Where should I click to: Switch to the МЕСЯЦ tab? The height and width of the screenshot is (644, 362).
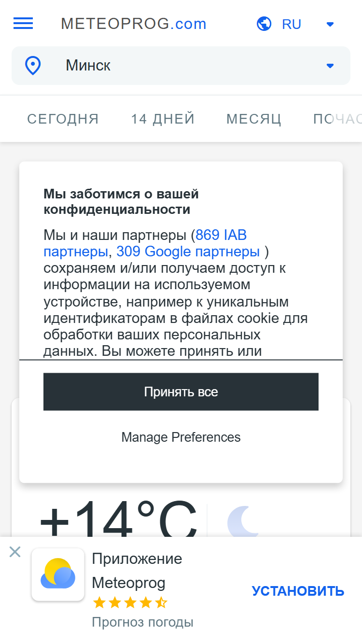click(254, 119)
